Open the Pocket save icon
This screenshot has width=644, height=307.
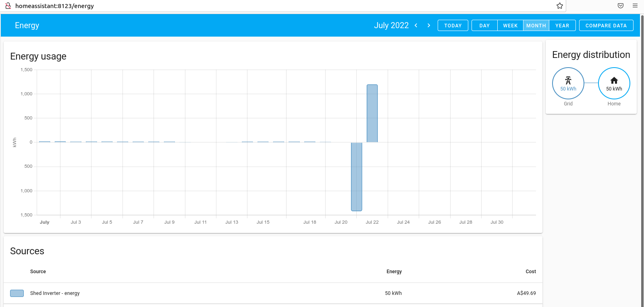(x=621, y=6)
